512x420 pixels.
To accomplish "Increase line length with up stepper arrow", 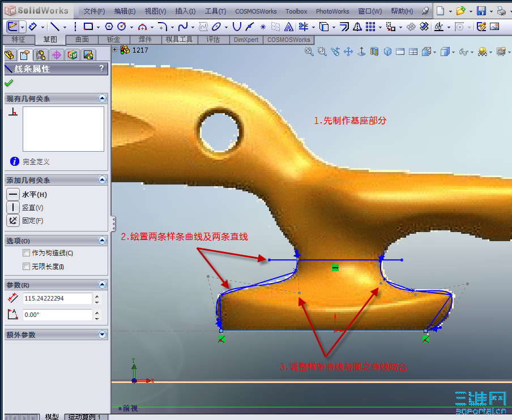I will pos(97,296).
